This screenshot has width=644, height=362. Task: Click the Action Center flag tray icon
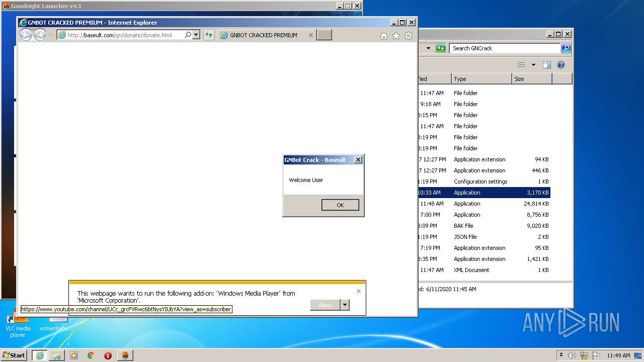point(596,355)
